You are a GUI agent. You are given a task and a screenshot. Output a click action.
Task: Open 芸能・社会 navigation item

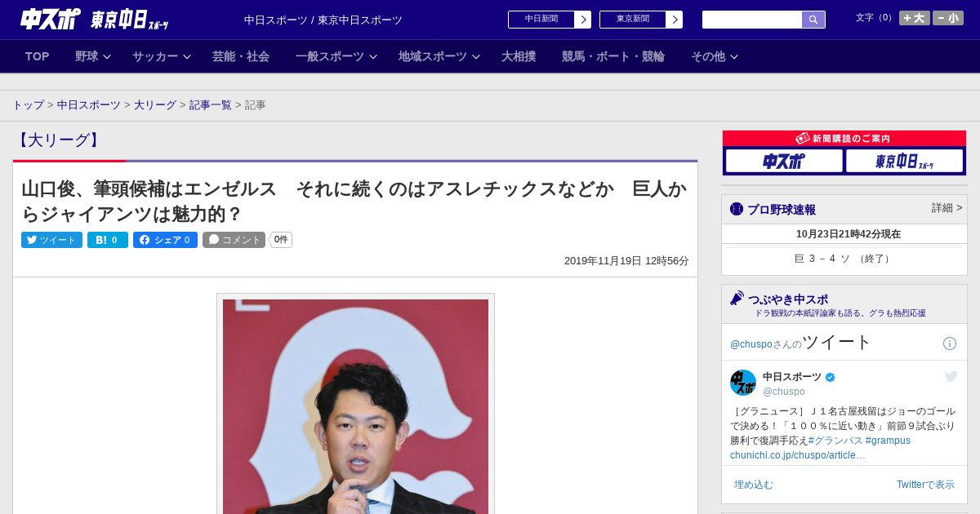coord(241,56)
